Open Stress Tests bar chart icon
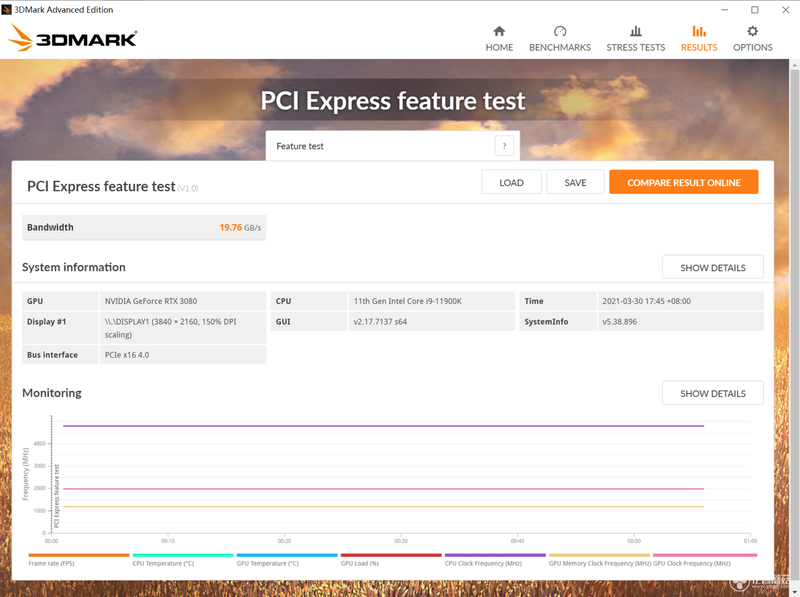 tap(636, 31)
